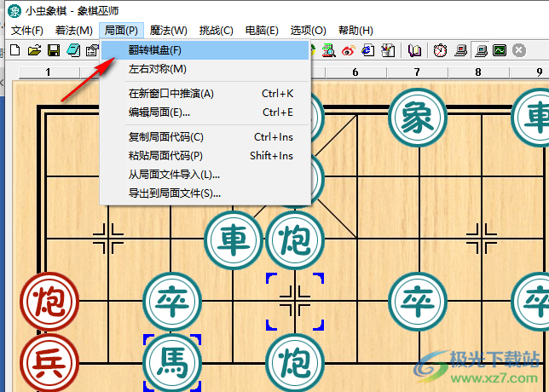The height and width of the screenshot is (392, 549).
Task: Select the teal 車 piece beside 炮
Action: click(234, 239)
